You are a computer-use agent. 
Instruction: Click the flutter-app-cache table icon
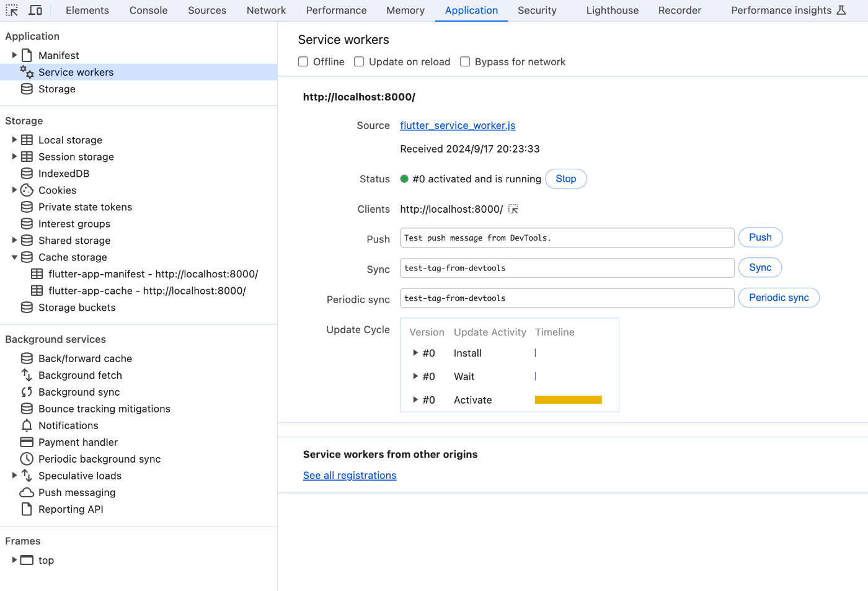click(x=37, y=291)
